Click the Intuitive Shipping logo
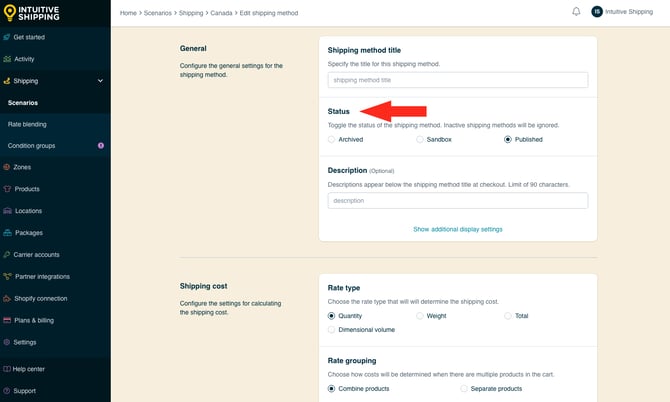670x402 pixels. 32,13
